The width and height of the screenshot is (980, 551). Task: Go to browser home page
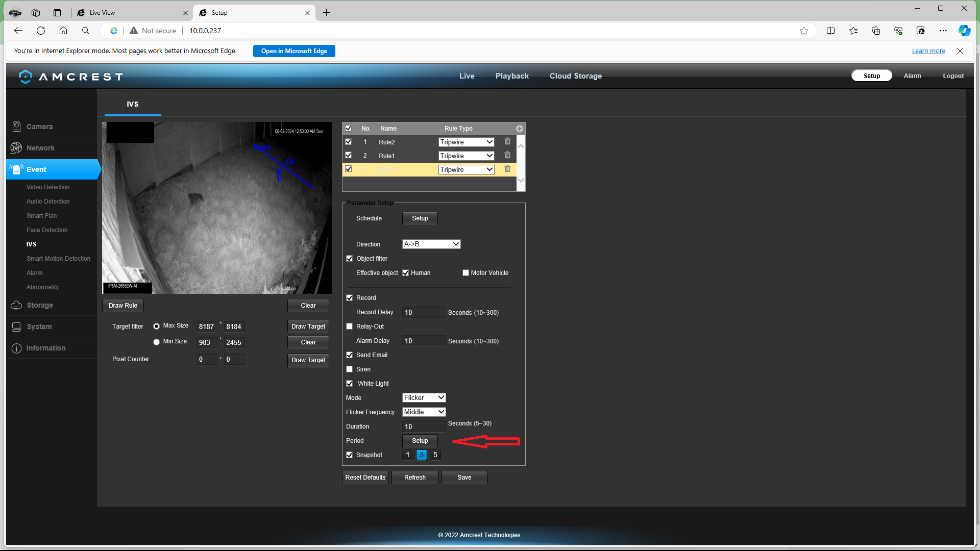point(63,31)
